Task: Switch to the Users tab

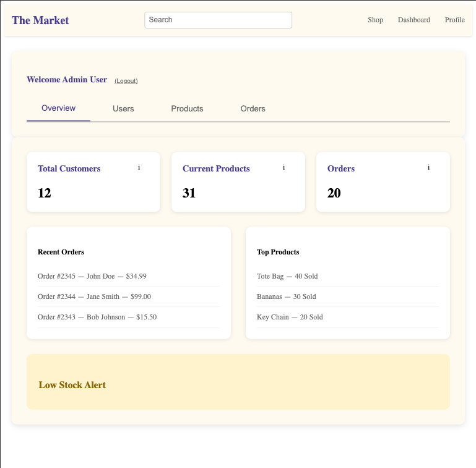Action: pos(123,109)
